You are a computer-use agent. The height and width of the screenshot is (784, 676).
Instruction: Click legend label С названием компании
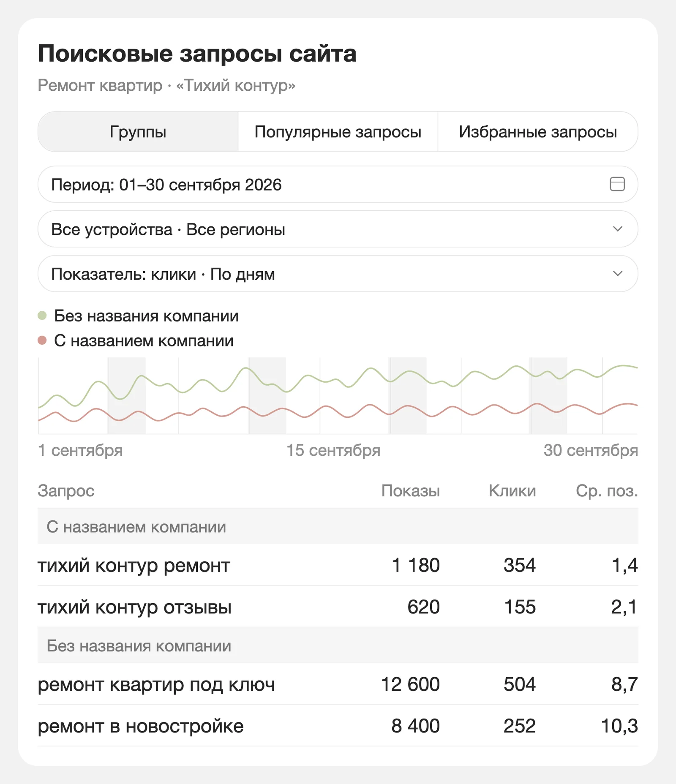click(144, 341)
